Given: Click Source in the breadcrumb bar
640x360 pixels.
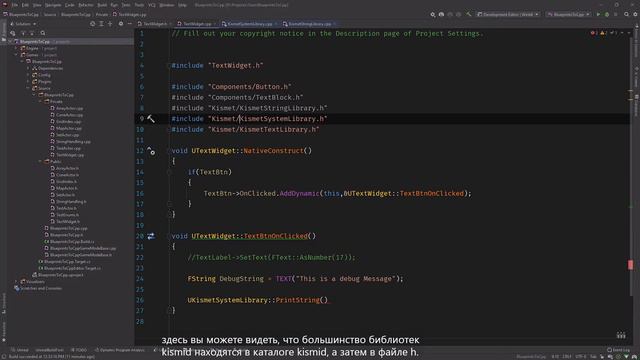Looking at the screenshot, I should click(x=50, y=14).
